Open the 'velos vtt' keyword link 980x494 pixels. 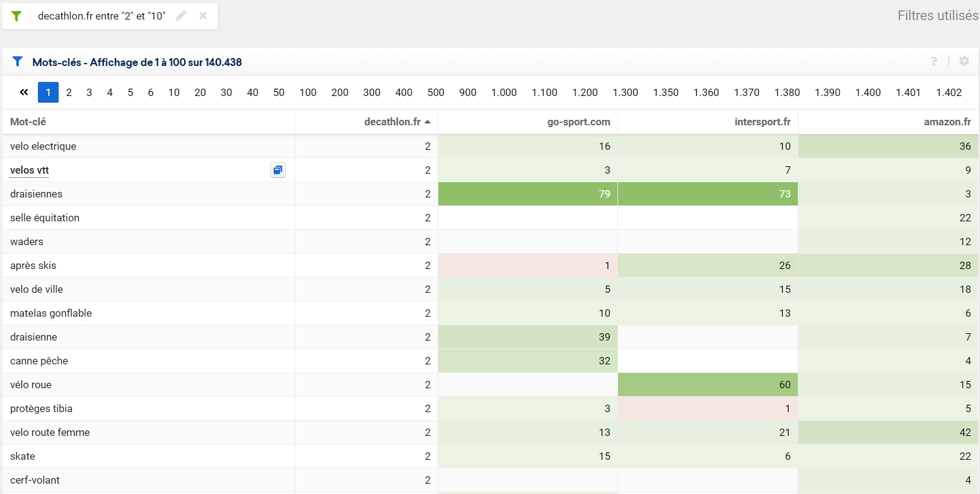pos(29,170)
